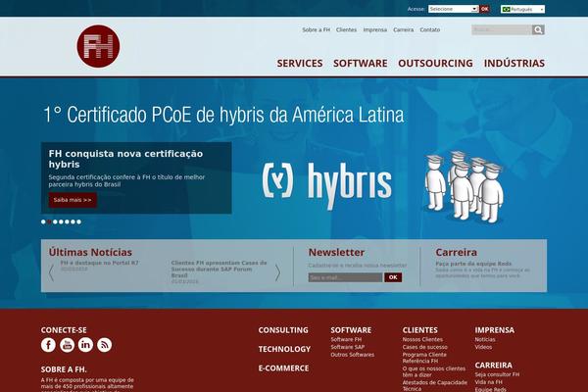The image size is (588, 392).
Task: Show previous news with left arrow
Action: pos(51,272)
